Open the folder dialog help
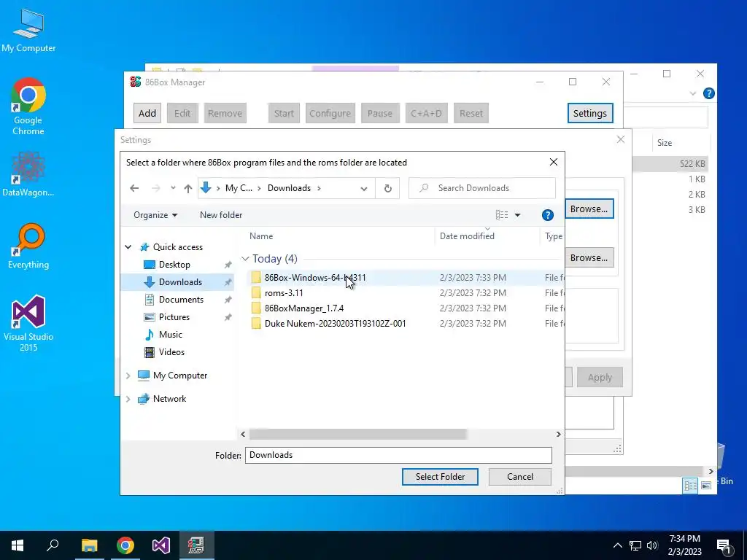This screenshot has width=747, height=560. click(x=547, y=215)
